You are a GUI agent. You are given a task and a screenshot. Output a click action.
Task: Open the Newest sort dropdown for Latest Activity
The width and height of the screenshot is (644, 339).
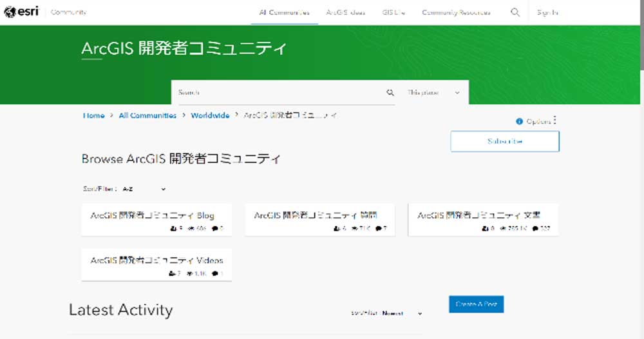[402, 313]
